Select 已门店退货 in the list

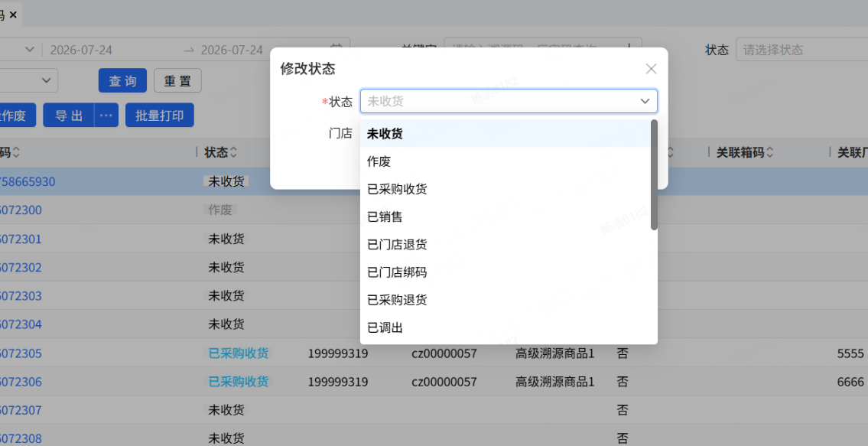tap(505, 244)
